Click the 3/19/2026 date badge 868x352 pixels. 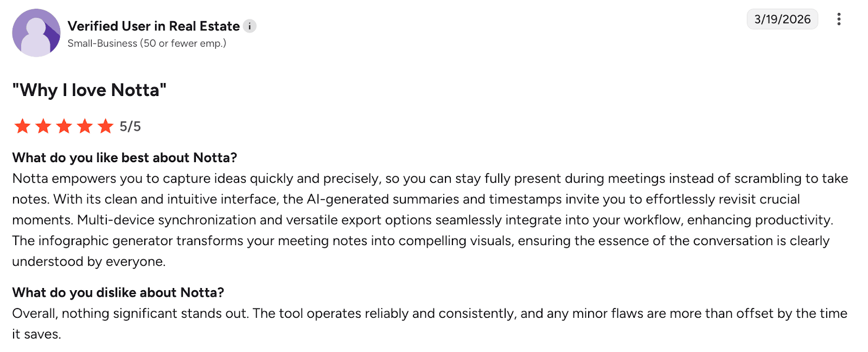[782, 20]
